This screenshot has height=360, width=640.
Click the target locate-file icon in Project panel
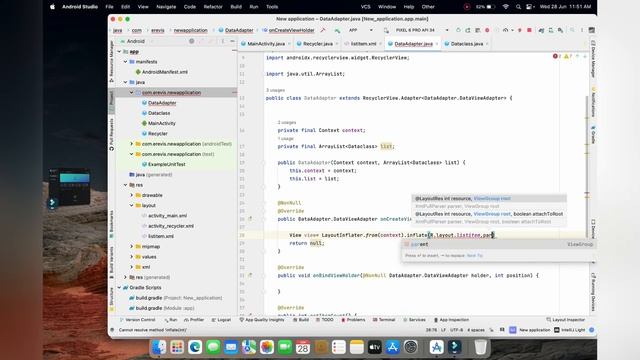191,41
